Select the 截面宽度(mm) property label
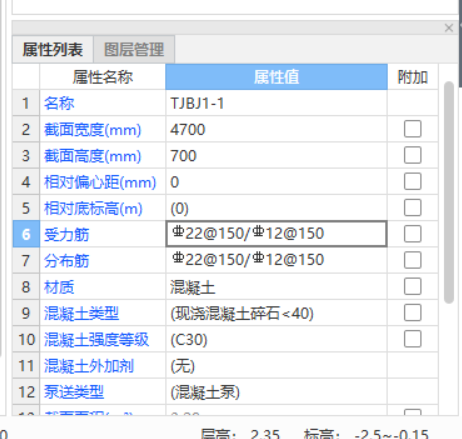This screenshot has height=439, width=462. coord(93,129)
